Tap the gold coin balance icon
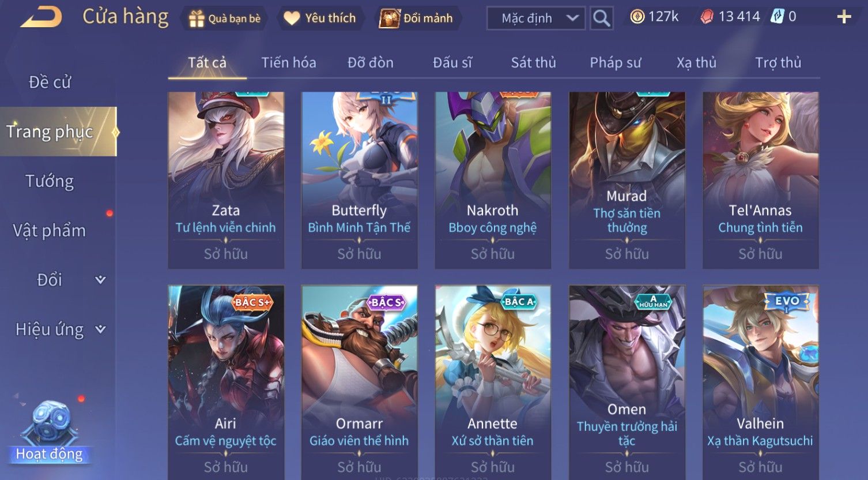The height and width of the screenshot is (480, 868). (x=637, y=17)
